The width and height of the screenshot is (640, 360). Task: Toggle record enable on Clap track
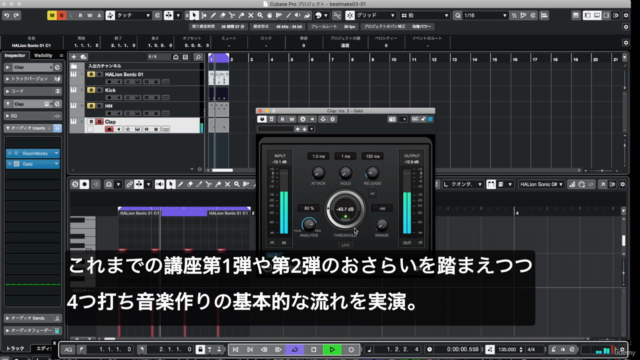pos(109,129)
